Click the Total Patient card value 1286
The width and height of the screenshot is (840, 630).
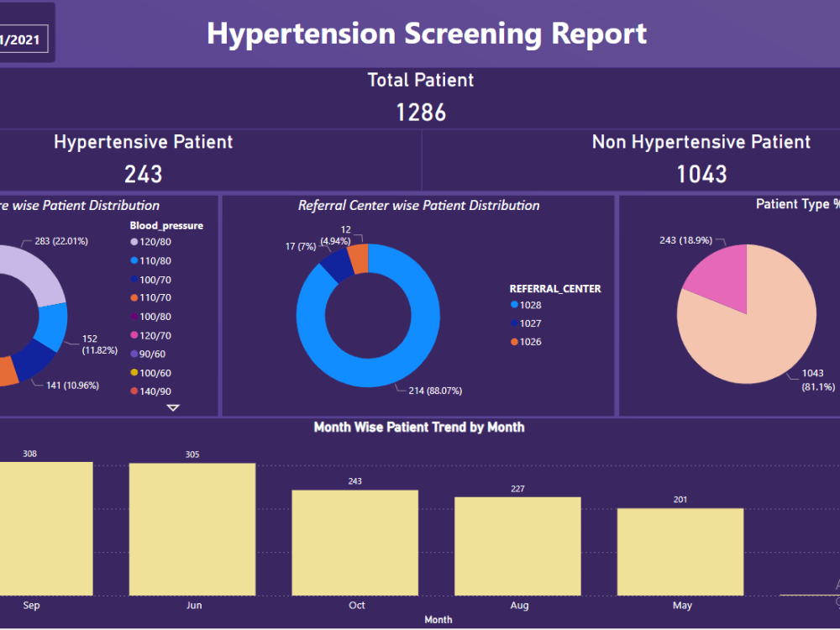421,113
